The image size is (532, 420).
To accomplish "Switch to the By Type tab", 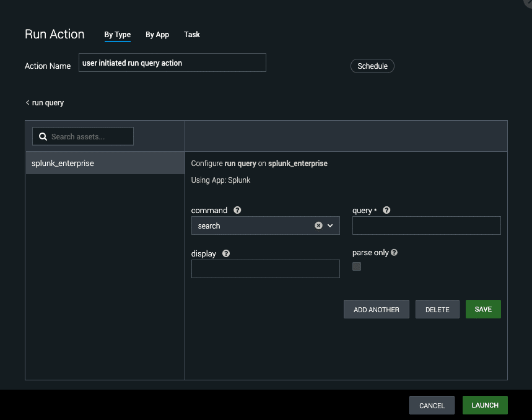I will click(x=118, y=35).
